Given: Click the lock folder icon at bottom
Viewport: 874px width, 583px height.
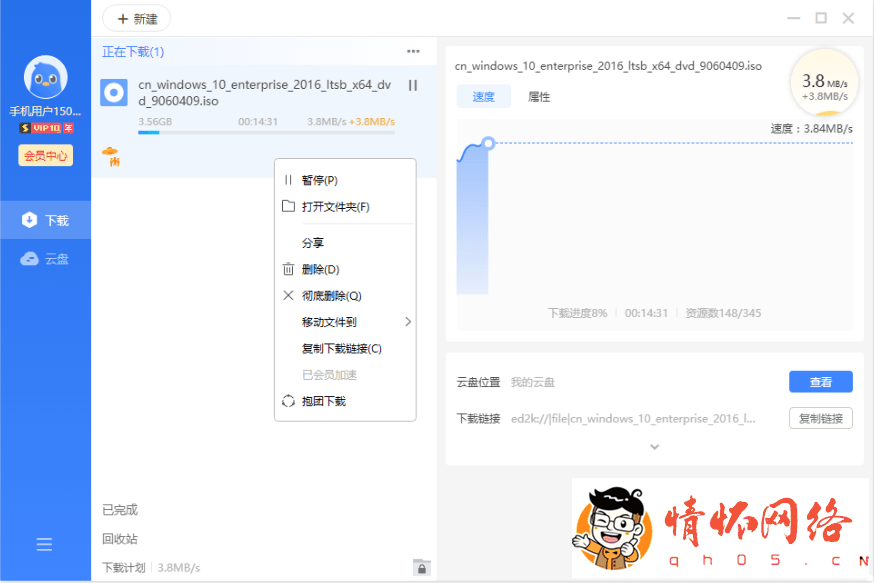Looking at the screenshot, I should click(421, 567).
